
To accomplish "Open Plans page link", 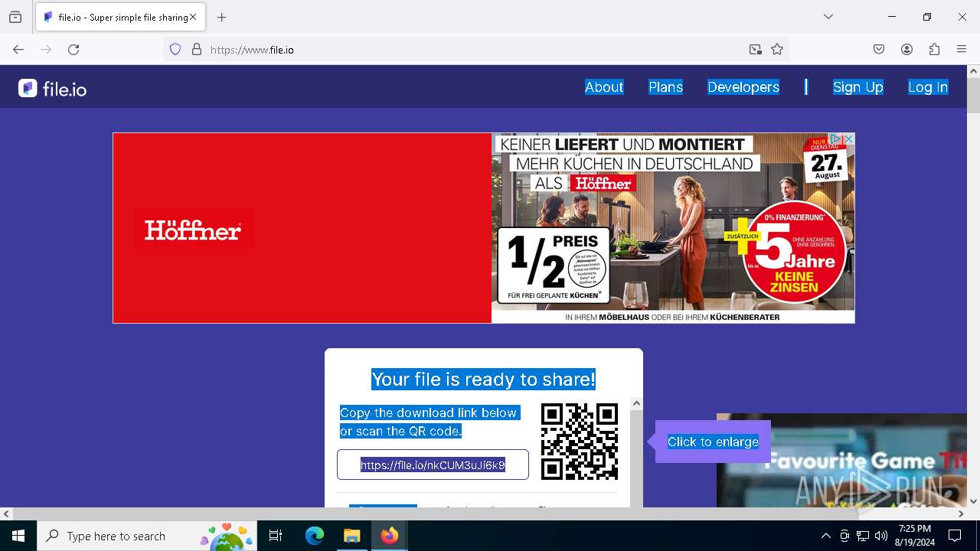I will pyautogui.click(x=665, y=87).
